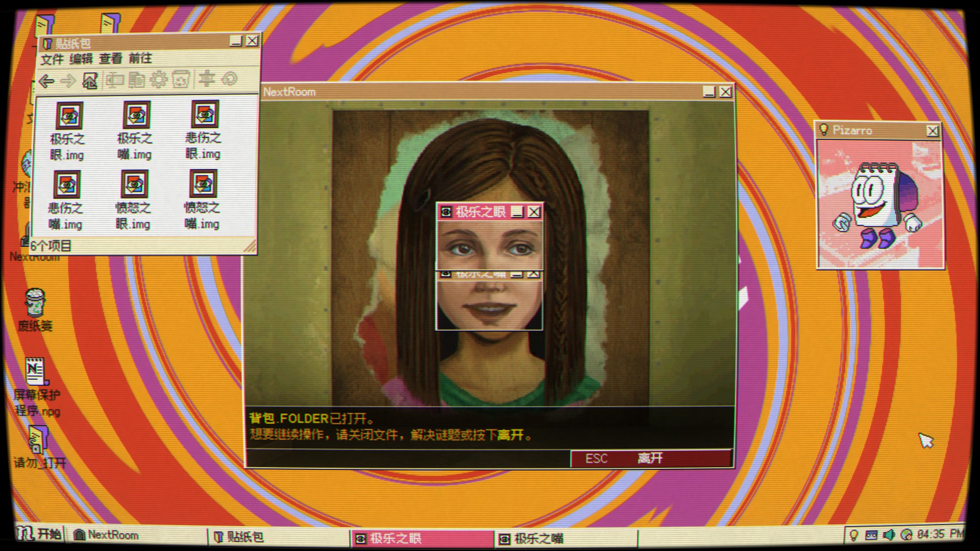
Task: Click the globe network icon in system tray
Action: click(x=906, y=535)
